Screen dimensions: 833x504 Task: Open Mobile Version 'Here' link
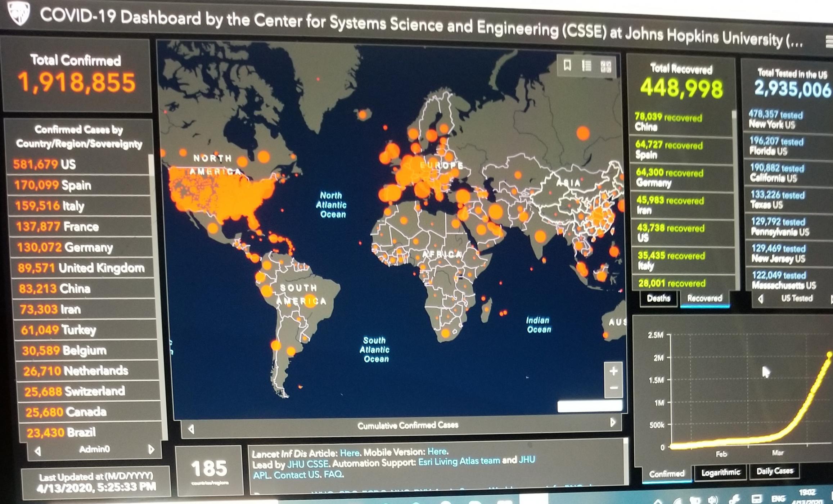(437, 451)
